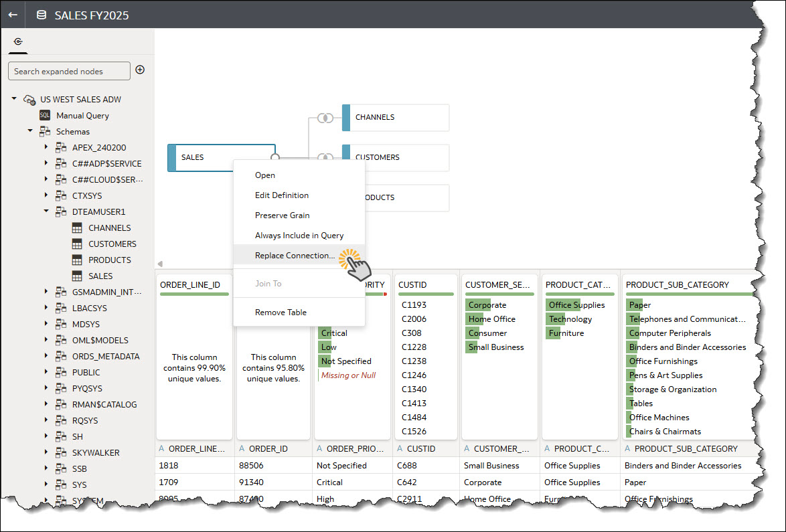Click the PRODUCT_SUB_CATEGORY column header
Image resolution: width=786 pixels, height=532 pixels.
(x=678, y=285)
